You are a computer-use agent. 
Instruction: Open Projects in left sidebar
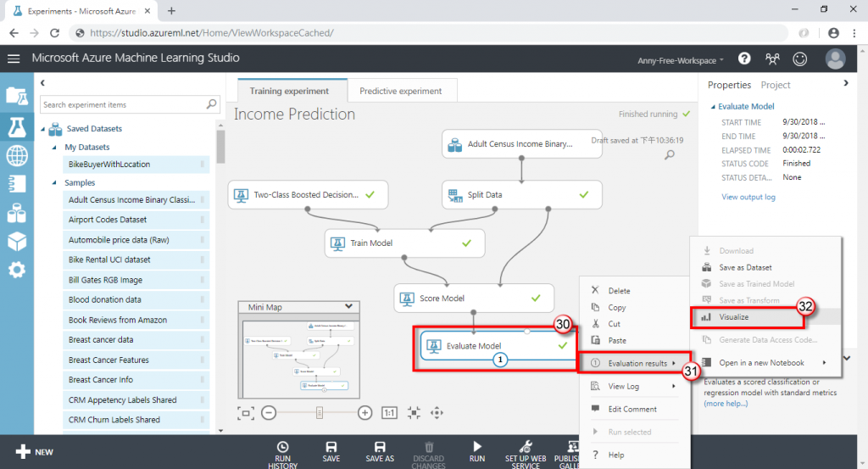(x=17, y=97)
